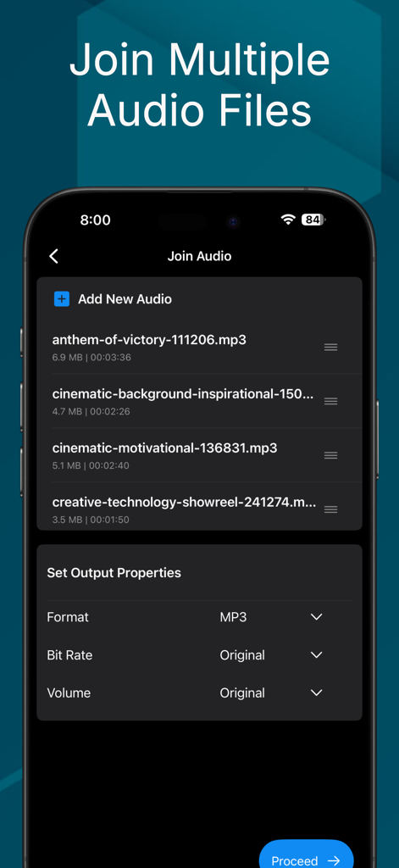Viewport: 399px width, 868px height.
Task: Click reorder handle for creative-technology-showreel file
Action: 331,509
